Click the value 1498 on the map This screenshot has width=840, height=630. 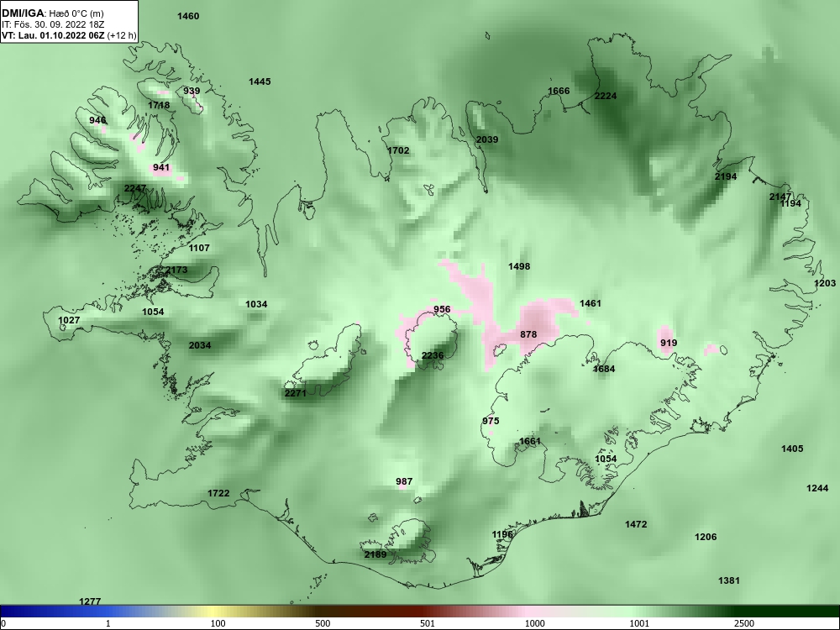click(519, 266)
